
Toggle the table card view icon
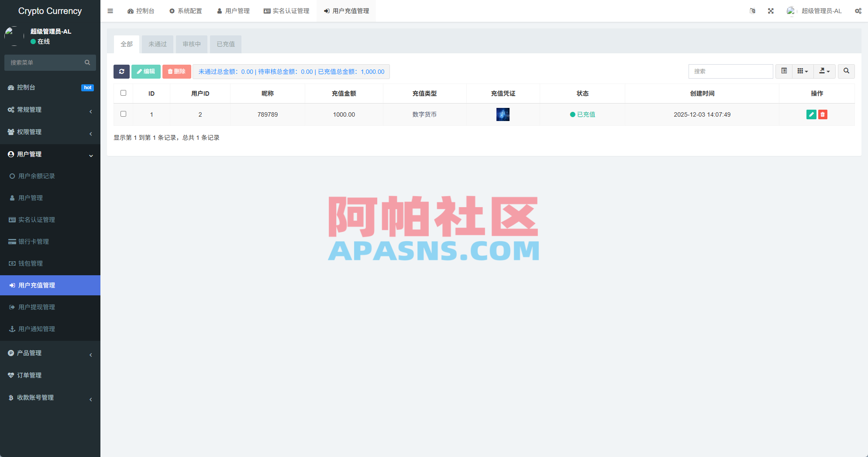[784, 71]
